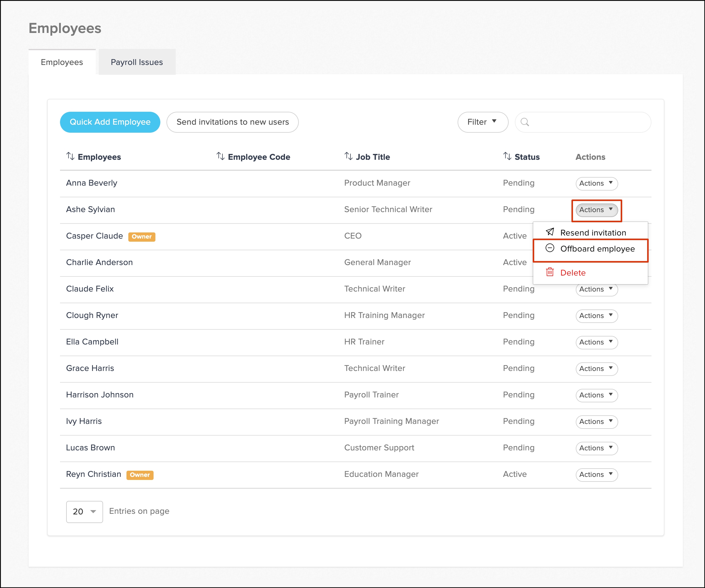Open Actions dropdown for Reyn Christian
This screenshot has height=588, width=705.
point(597,474)
